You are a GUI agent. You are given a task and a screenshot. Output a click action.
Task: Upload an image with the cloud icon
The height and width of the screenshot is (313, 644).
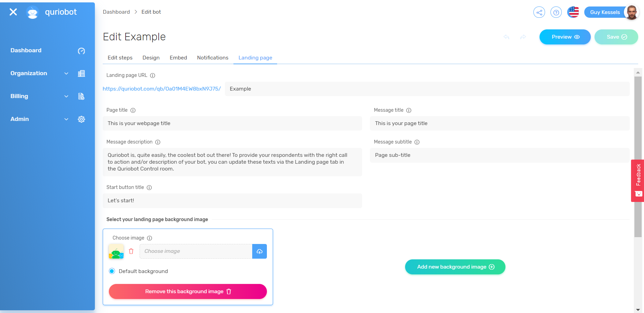(259, 251)
